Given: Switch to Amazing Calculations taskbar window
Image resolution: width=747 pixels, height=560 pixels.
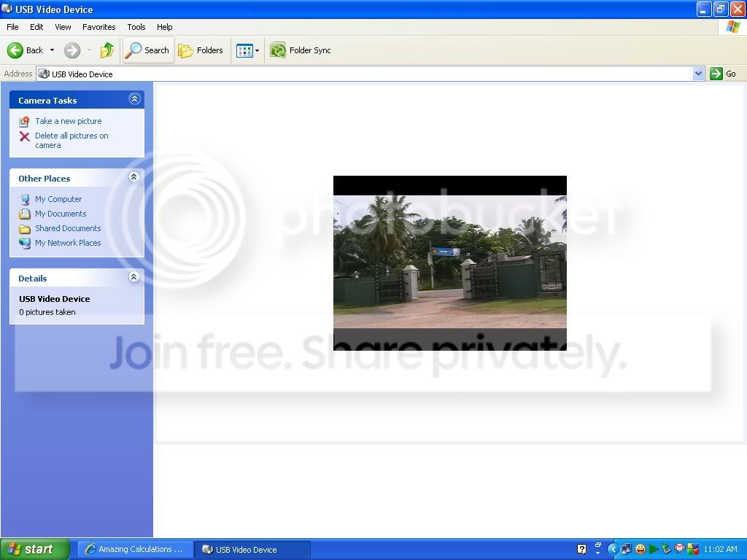Looking at the screenshot, I should click(x=135, y=549).
